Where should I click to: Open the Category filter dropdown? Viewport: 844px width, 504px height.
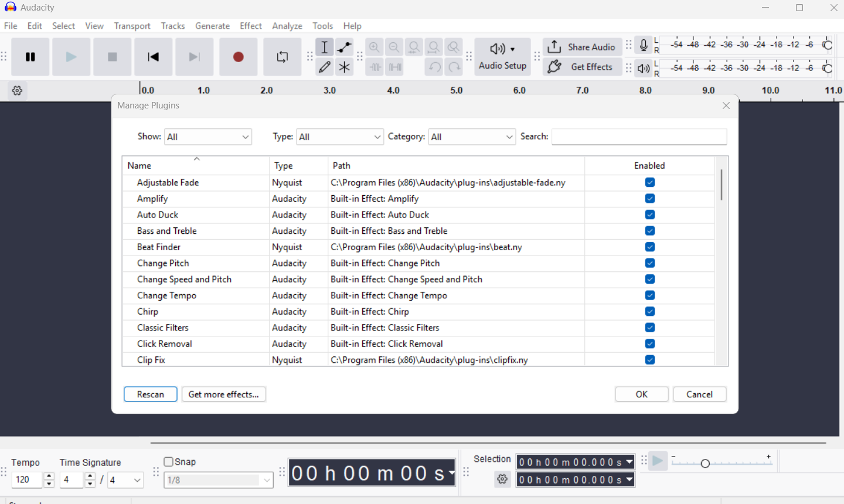coord(472,137)
